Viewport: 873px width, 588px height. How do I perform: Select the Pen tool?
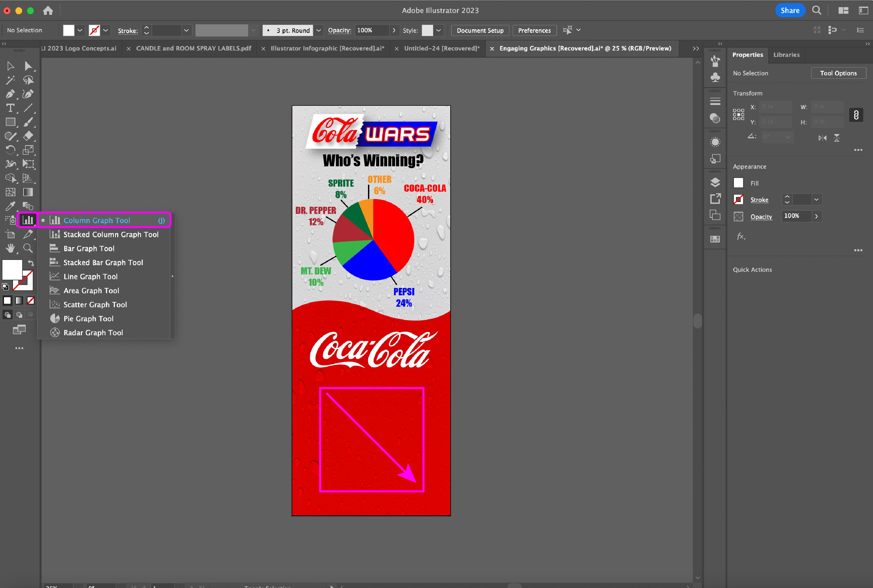(x=10, y=94)
